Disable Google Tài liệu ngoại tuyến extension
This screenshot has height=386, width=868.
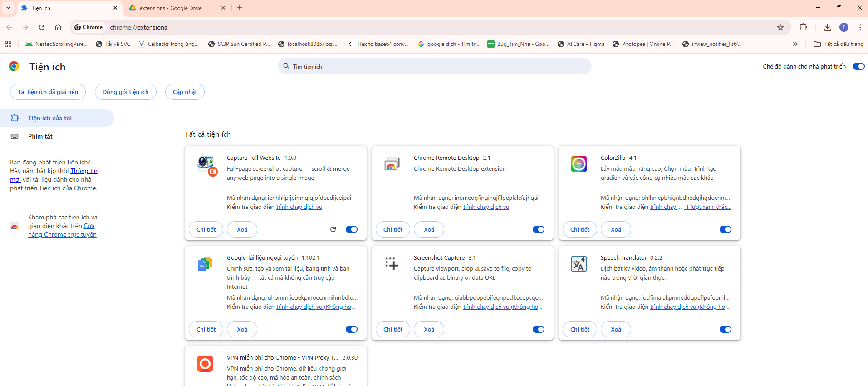tap(352, 329)
